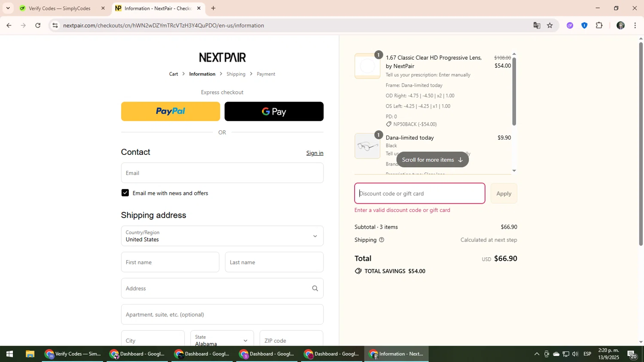Open the blue shield extension icon
Screen dimensions: 644x362
click(584, 25)
